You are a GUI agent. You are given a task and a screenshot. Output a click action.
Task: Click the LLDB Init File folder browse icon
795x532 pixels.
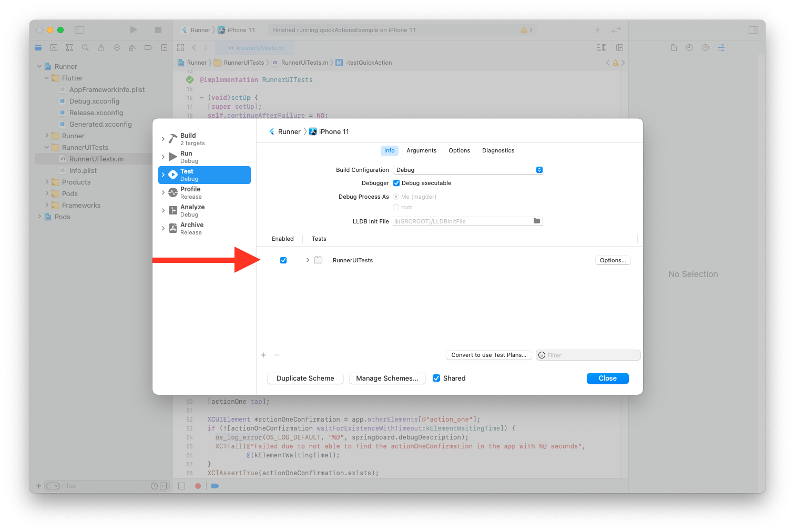click(537, 221)
